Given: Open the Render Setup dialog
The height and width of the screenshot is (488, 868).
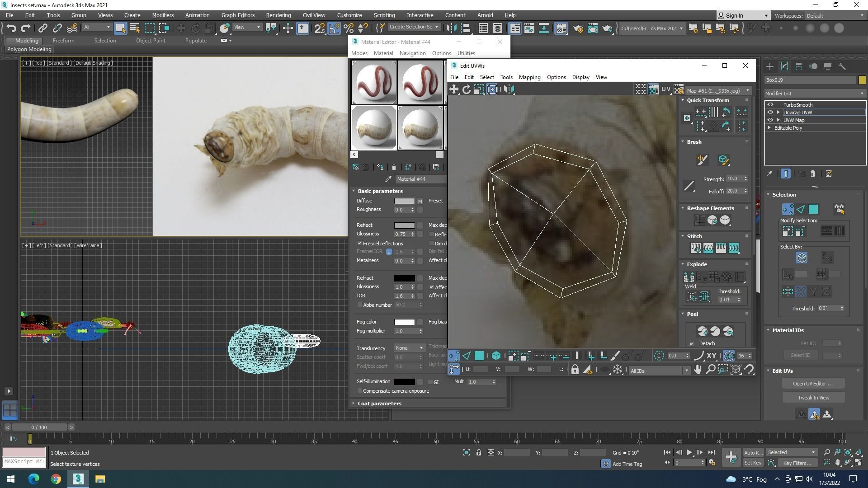Looking at the screenshot, I should coord(578,28).
